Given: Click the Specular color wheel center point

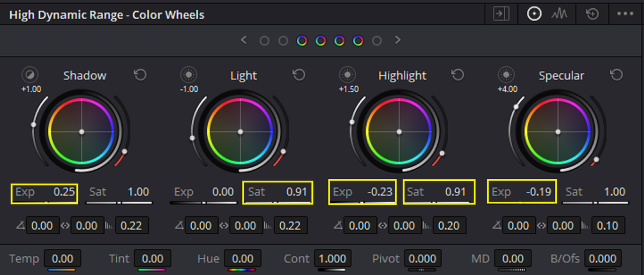Looking at the screenshot, I should pyautogui.click(x=557, y=131).
